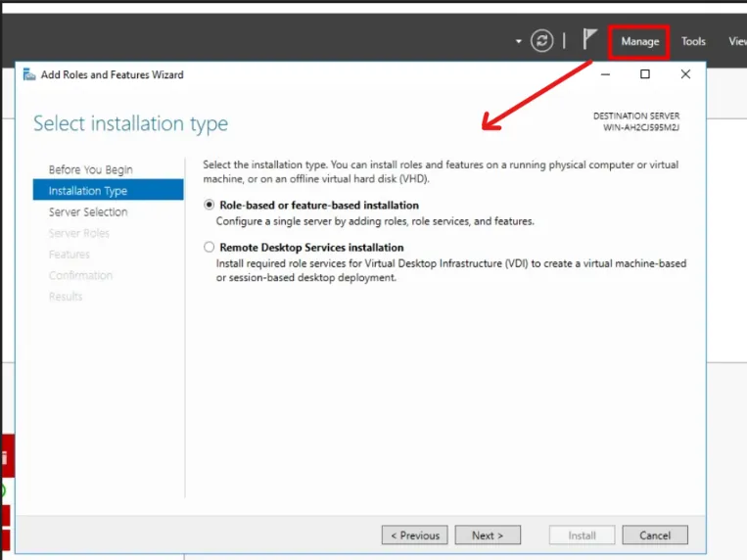This screenshot has height=560, width=747.
Task: Choose Remote Desktop Services installation option
Action: click(x=209, y=248)
